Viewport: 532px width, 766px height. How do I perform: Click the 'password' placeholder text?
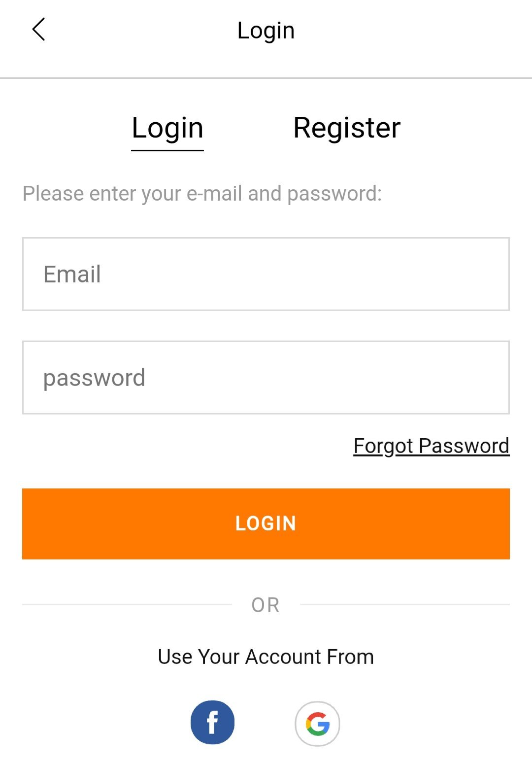pyautogui.click(x=94, y=379)
